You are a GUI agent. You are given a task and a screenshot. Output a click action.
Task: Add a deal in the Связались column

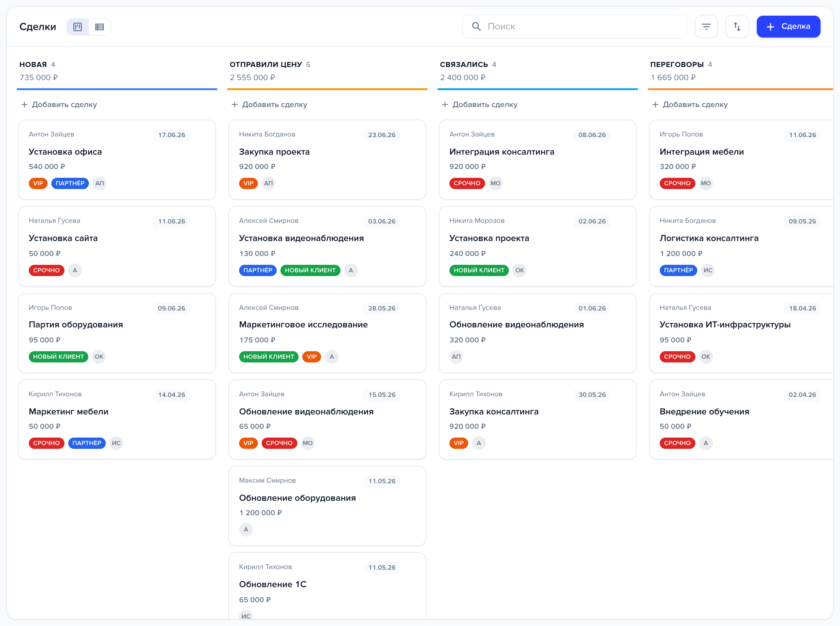point(480,105)
